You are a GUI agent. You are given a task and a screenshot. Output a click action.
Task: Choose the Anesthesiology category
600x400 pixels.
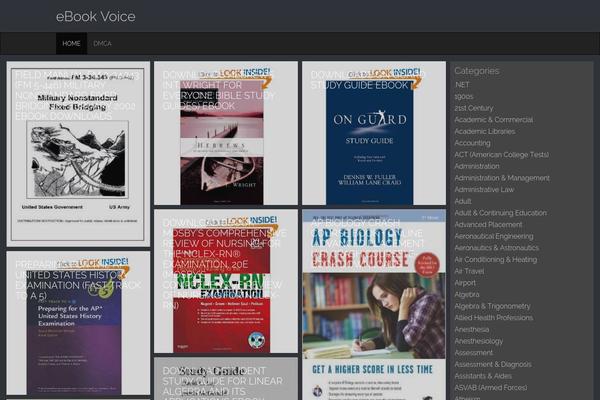click(x=479, y=341)
